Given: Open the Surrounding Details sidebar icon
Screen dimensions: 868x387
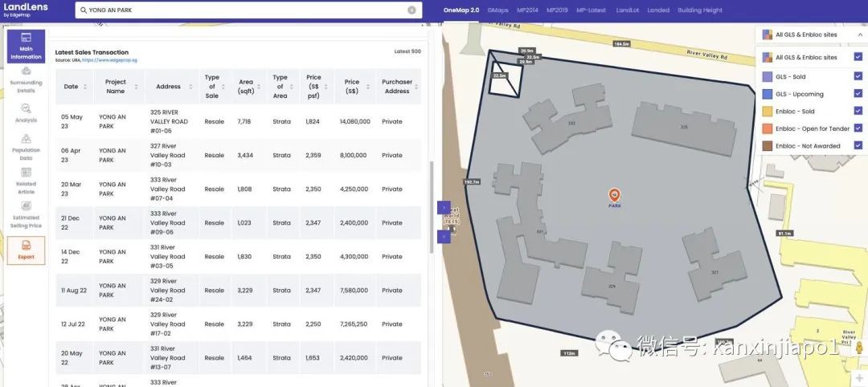Looking at the screenshot, I should 26,79.
